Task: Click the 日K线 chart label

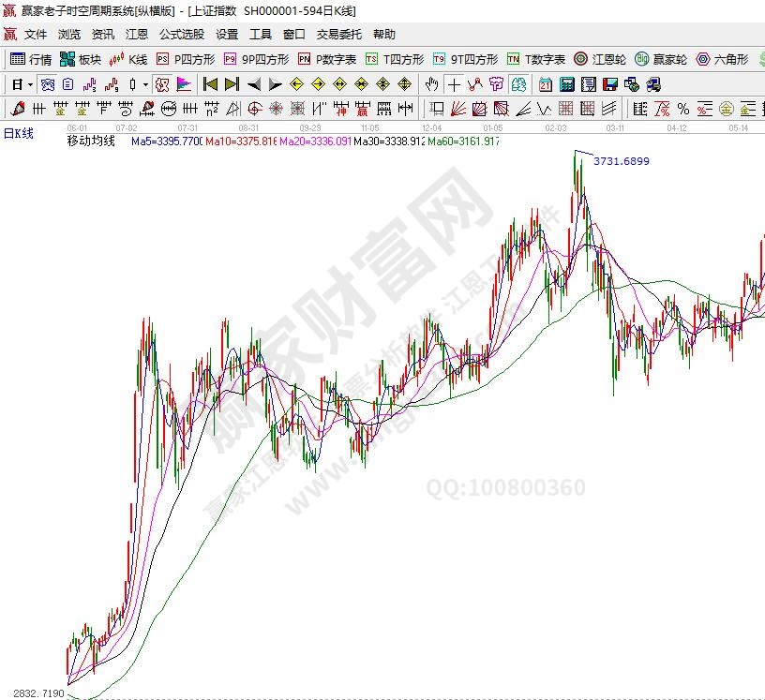Action: click(x=18, y=133)
